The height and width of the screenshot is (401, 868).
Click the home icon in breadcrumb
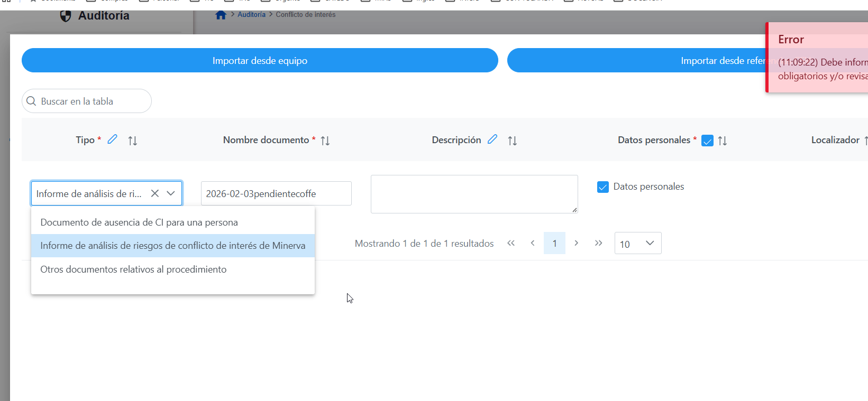221,15
